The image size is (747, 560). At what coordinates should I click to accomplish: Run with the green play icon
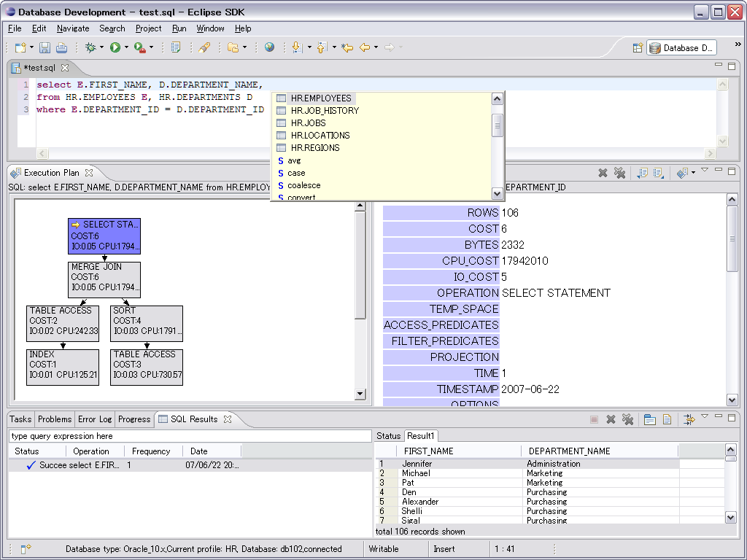(115, 47)
